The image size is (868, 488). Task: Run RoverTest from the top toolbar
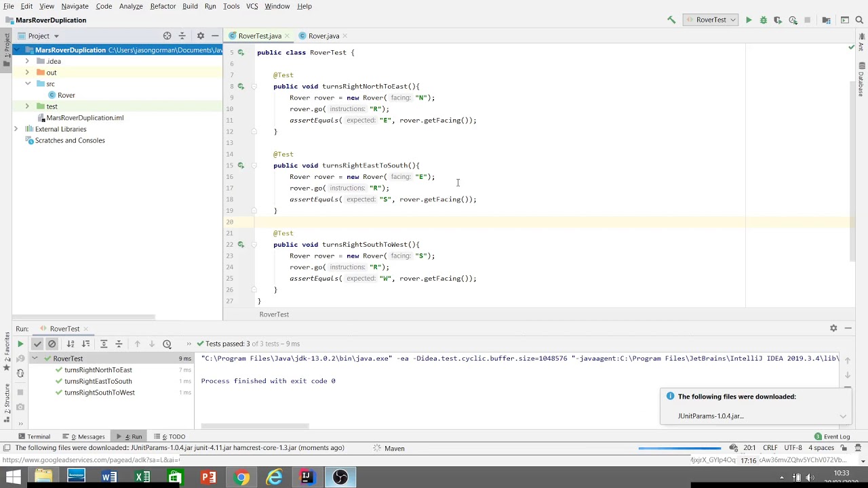(749, 20)
